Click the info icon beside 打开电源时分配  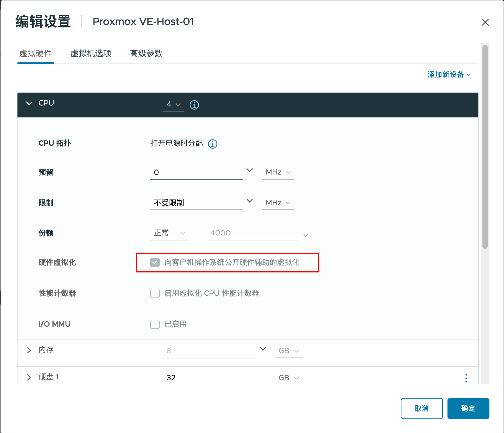[x=213, y=144]
